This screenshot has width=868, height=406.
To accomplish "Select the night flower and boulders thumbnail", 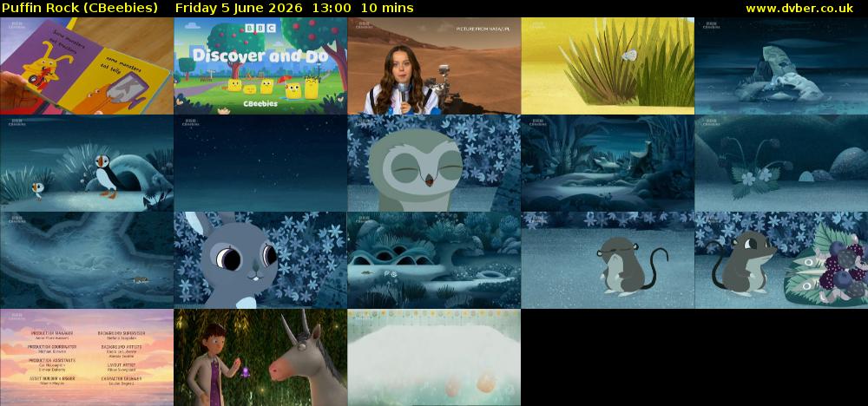I will coord(781,163).
